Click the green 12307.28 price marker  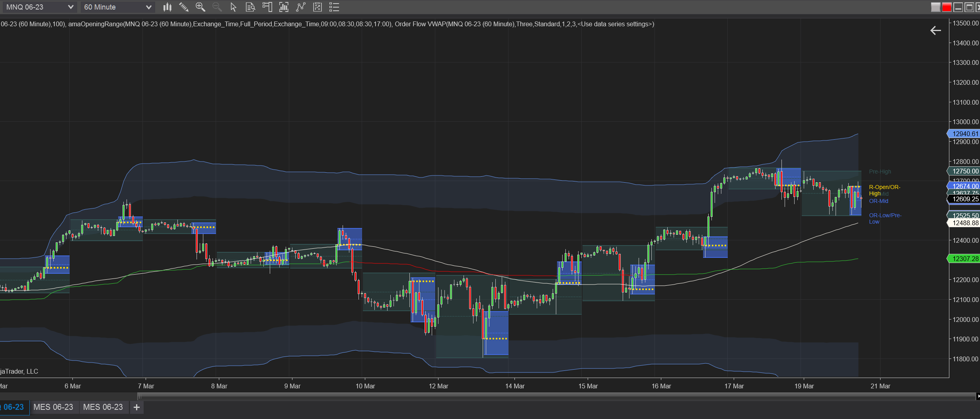point(964,259)
